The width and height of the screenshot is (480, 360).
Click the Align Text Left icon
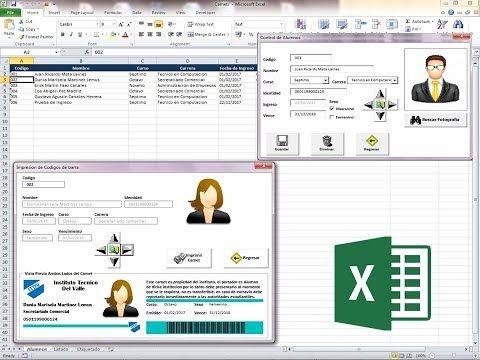(141, 34)
